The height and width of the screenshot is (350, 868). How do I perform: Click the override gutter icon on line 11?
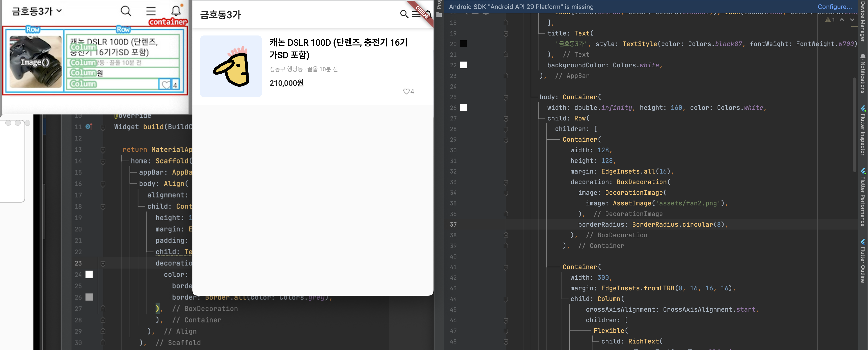point(89,127)
